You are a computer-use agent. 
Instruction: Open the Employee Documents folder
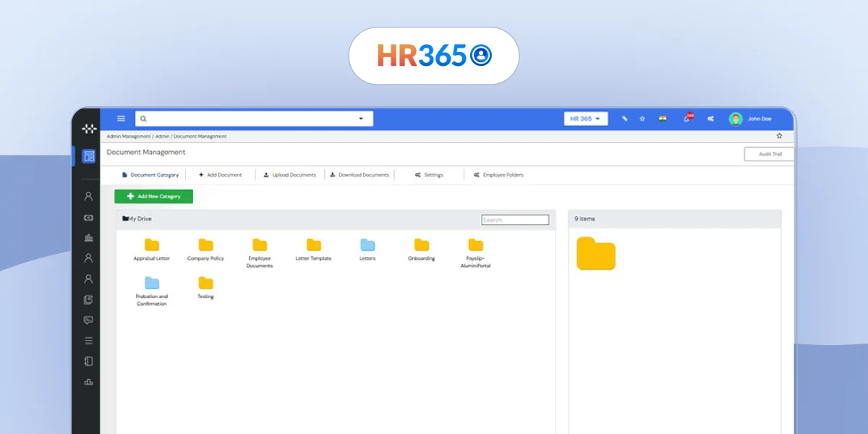[x=260, y=253]
